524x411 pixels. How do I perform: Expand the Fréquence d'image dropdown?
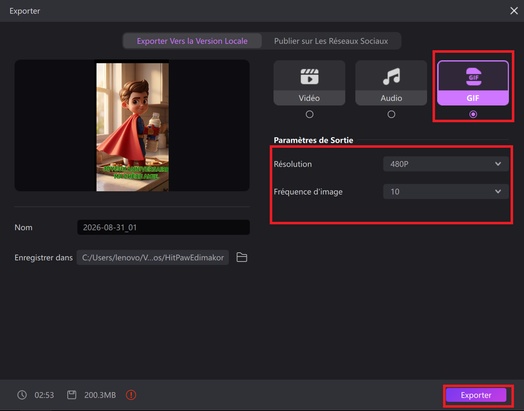(x=446, y=192)
